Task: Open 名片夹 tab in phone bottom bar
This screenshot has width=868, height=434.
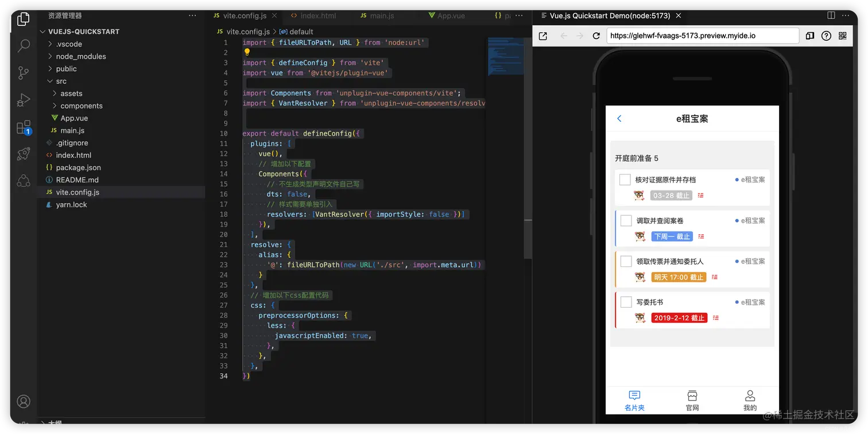Action: [x=634, y=401]
